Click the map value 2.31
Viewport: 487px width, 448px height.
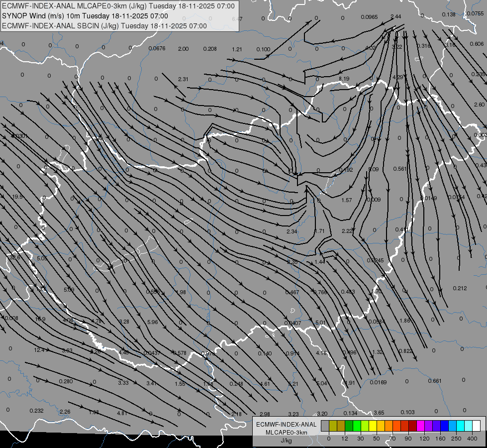(183, 79)
